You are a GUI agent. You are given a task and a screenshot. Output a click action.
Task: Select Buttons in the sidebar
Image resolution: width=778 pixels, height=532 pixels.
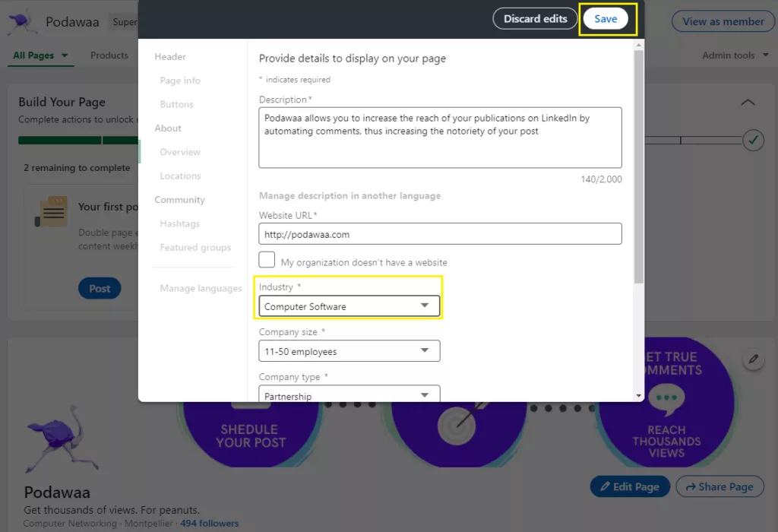[x=176, y=104]
